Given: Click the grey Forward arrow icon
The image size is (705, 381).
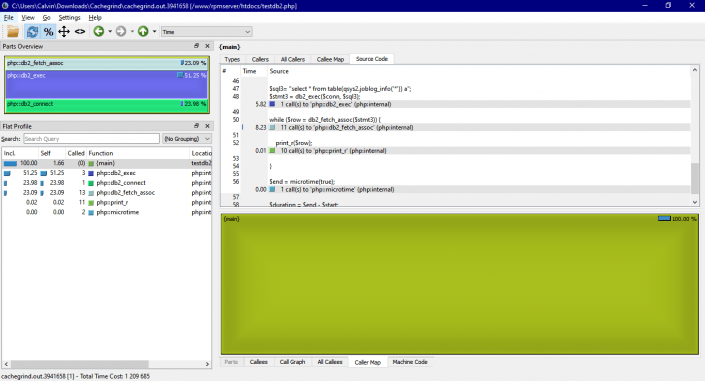Looking at the screenshot, I should 120,31.
